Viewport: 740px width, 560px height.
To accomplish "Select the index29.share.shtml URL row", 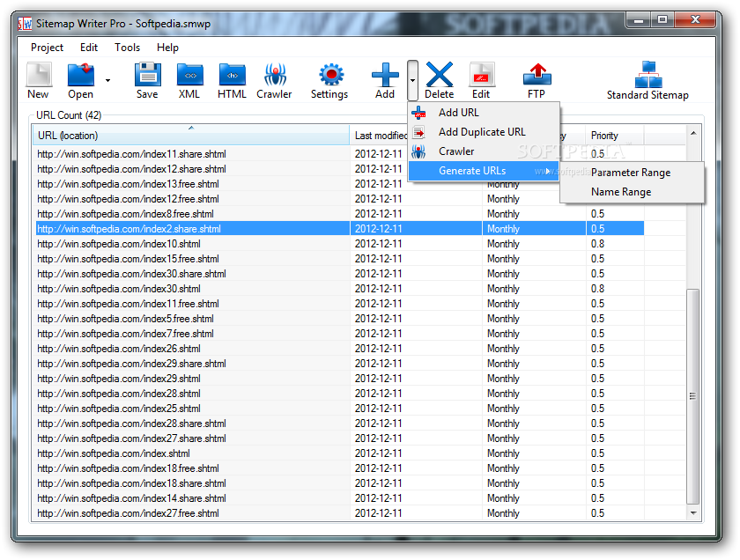I will pos(340,364).
